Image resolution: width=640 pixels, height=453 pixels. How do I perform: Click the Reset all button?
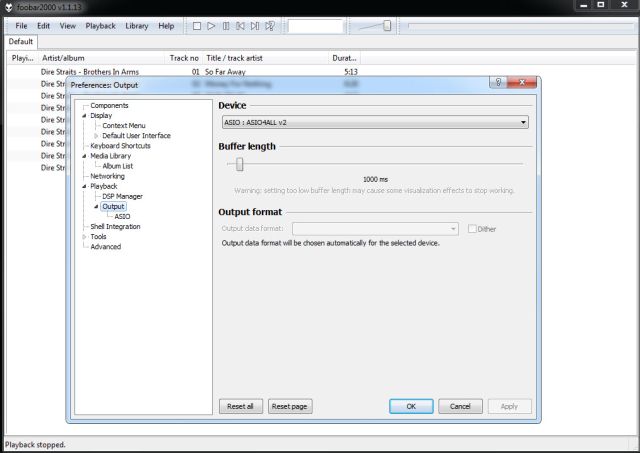(x=240, y=406)
